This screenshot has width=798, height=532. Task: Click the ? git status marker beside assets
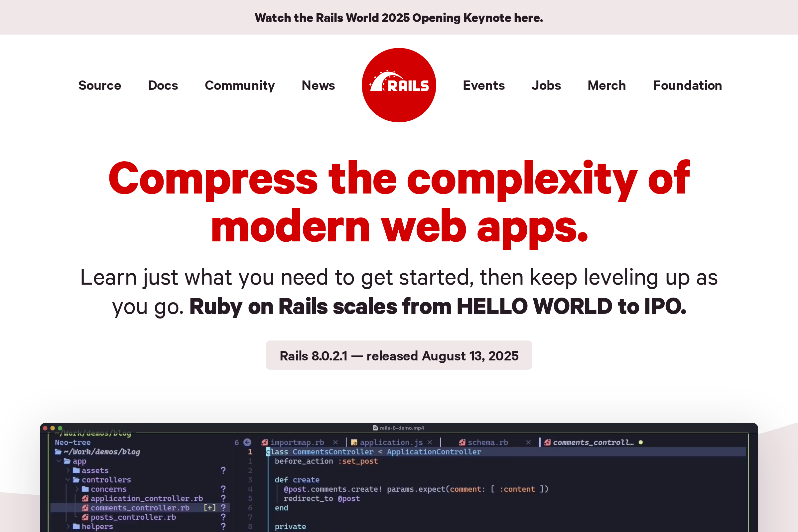click(223, 470)
